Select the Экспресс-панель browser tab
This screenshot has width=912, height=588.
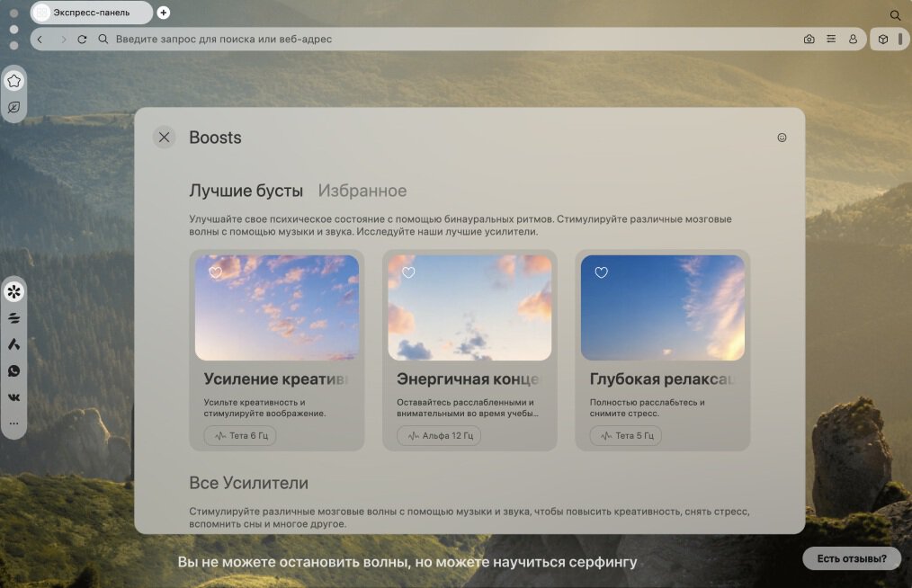tap(92, 13)
